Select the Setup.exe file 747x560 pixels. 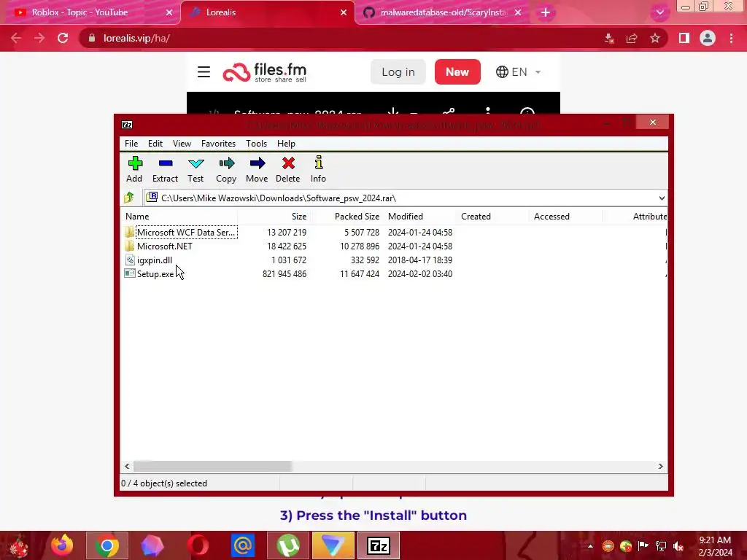pos(155,274)
